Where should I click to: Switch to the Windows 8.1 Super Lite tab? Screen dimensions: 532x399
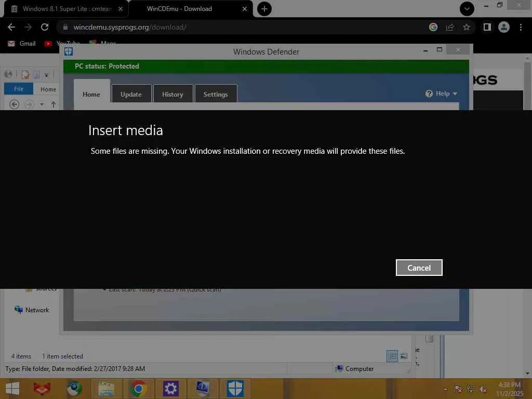[x=66, y=9]
